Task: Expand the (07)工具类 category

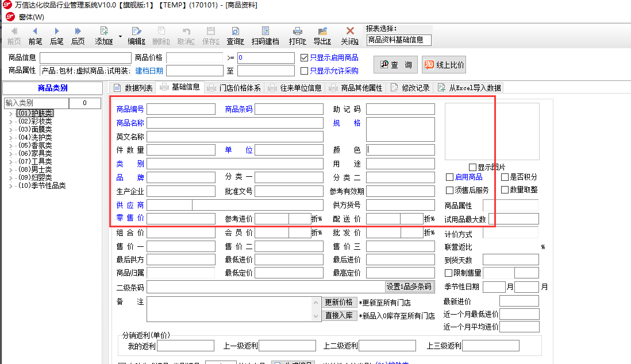Action: pos(10,162)
